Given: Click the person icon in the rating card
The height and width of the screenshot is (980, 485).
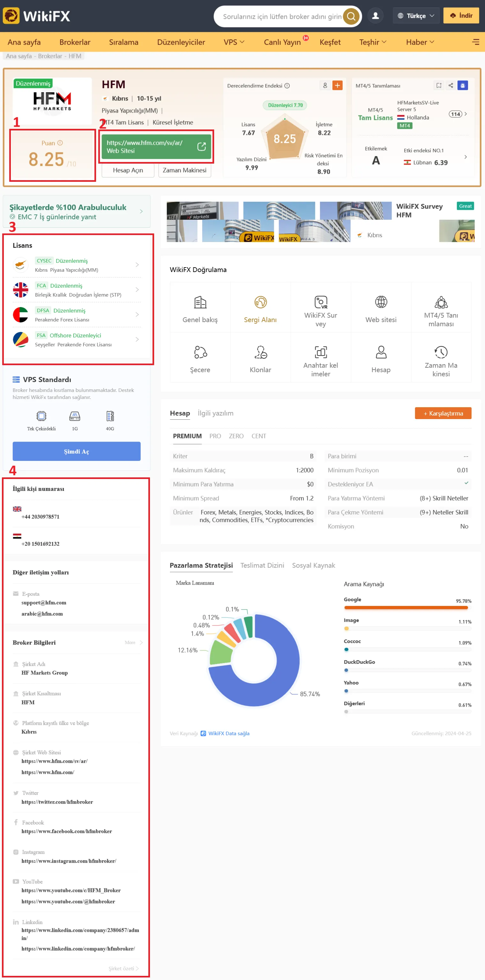Looking at the screenshot, I should coord(325,85).
